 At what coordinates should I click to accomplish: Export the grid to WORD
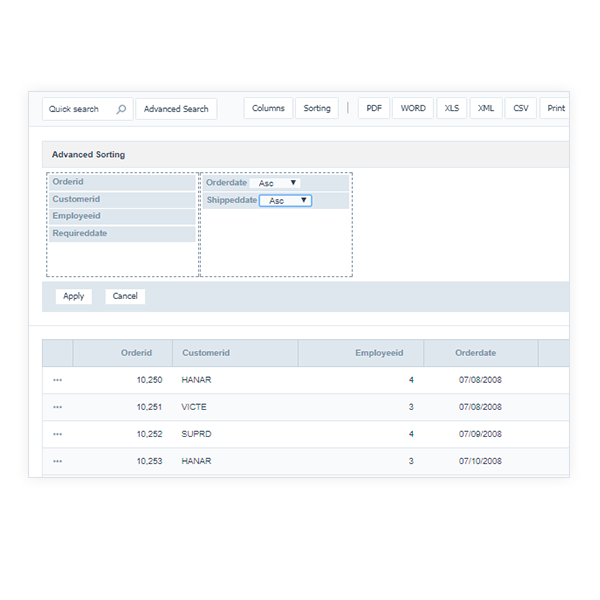[x=413, y=108]
